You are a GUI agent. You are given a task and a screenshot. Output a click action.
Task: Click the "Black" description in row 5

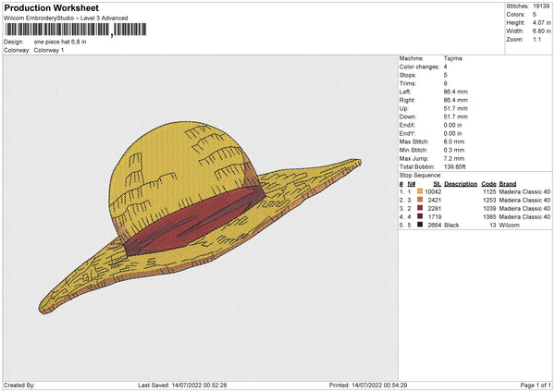(451, 225)
